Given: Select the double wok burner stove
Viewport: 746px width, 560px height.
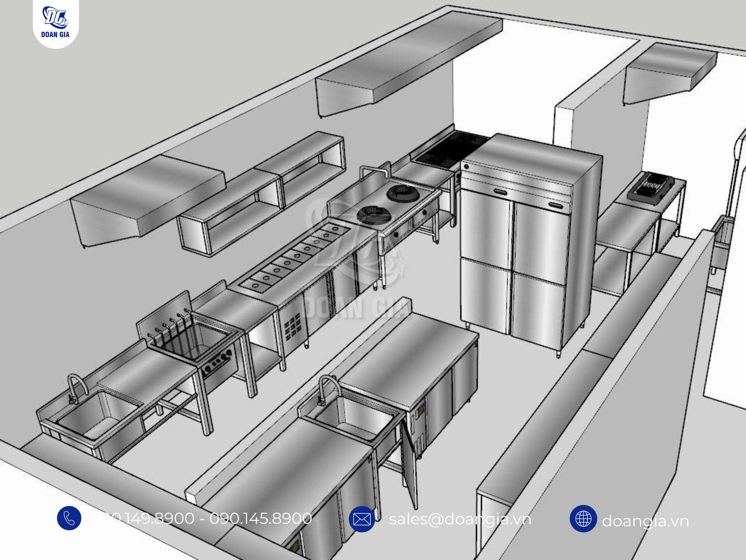Looking at the screenshot, I should tap(388, 204).
